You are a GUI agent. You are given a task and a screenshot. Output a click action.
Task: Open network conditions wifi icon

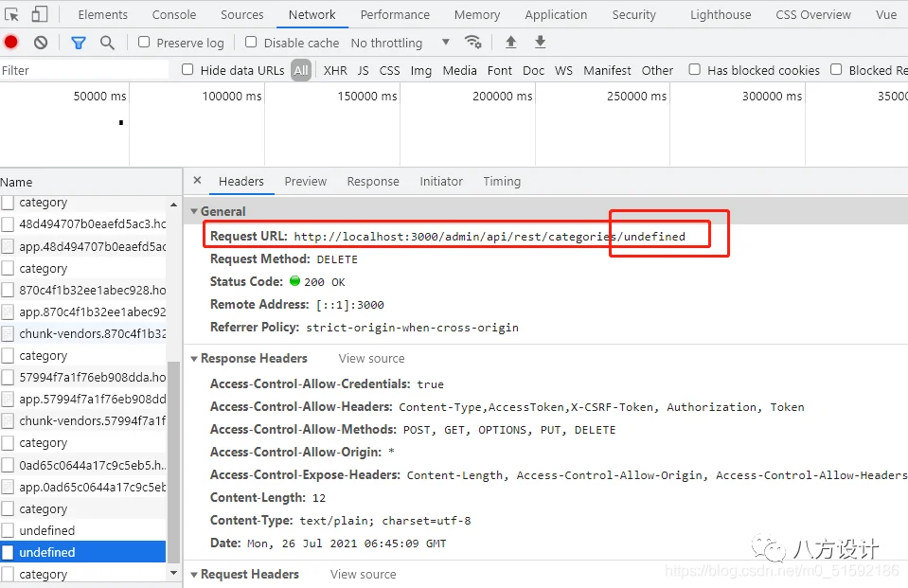point(472,42)
